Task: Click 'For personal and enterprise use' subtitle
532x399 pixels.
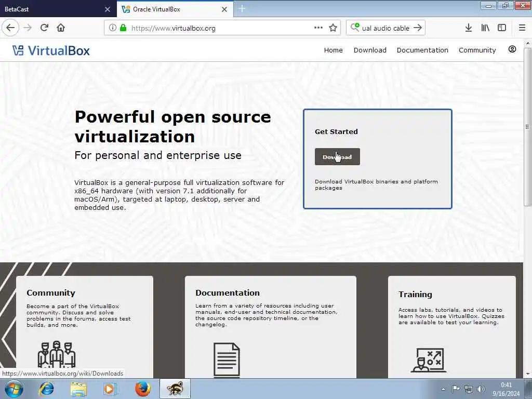Action: tap(158, 155)
